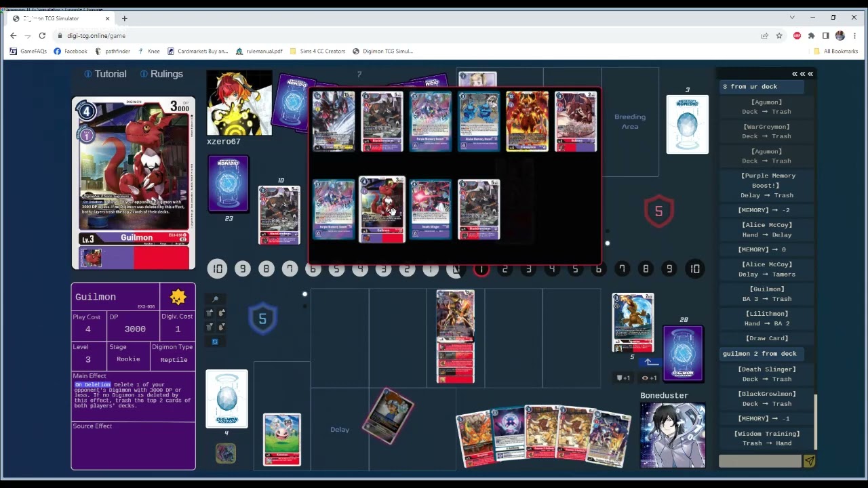Viewport: 868px width, 488px height.
Task: Open the Rulings link
Action: click(161, 74)
